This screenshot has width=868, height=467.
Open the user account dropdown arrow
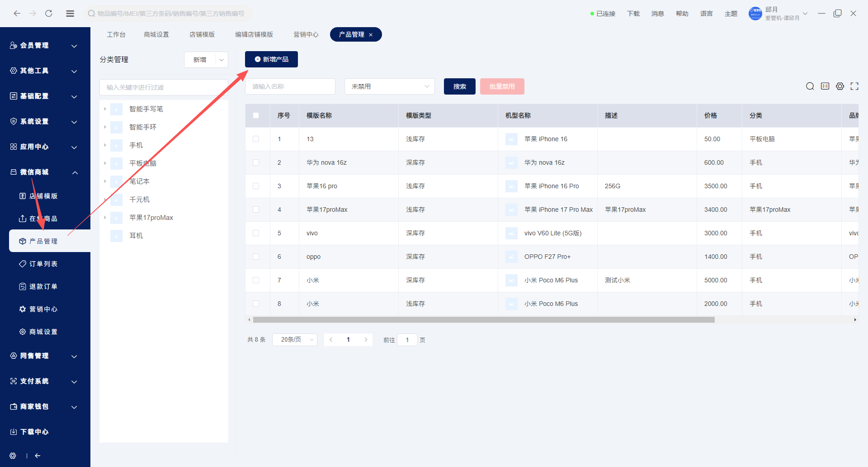[x=805, y=14]
